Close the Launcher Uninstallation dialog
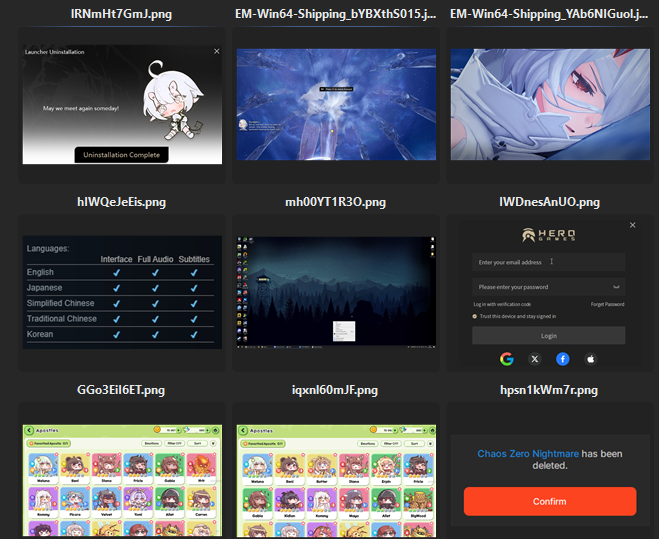This screenshot has width=659, height=539. (x=216, y=51)
